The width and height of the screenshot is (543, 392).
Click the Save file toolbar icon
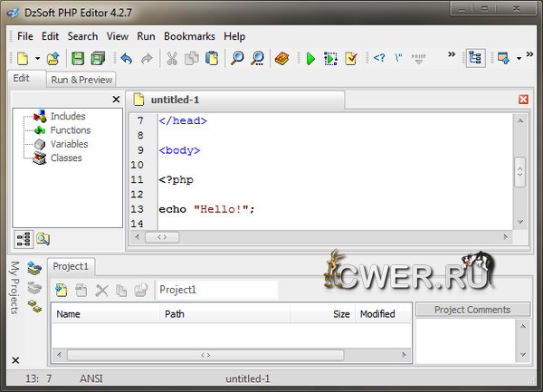(x=77, y=59)
